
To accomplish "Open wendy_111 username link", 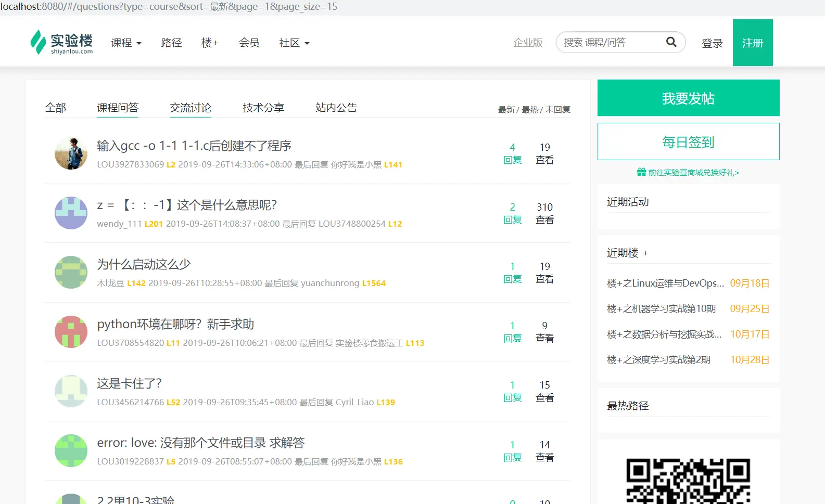I will pyautogui.click(x=119, y=224).
